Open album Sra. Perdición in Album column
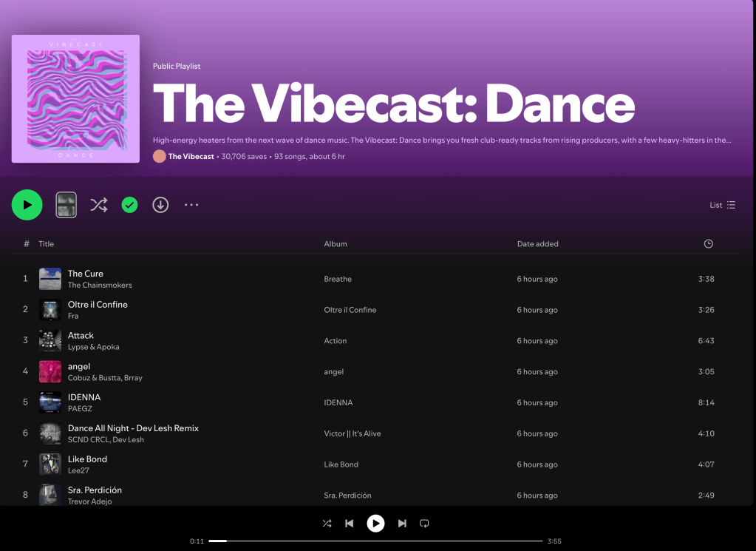The image size is (756, 551). (x=347, y=495)
